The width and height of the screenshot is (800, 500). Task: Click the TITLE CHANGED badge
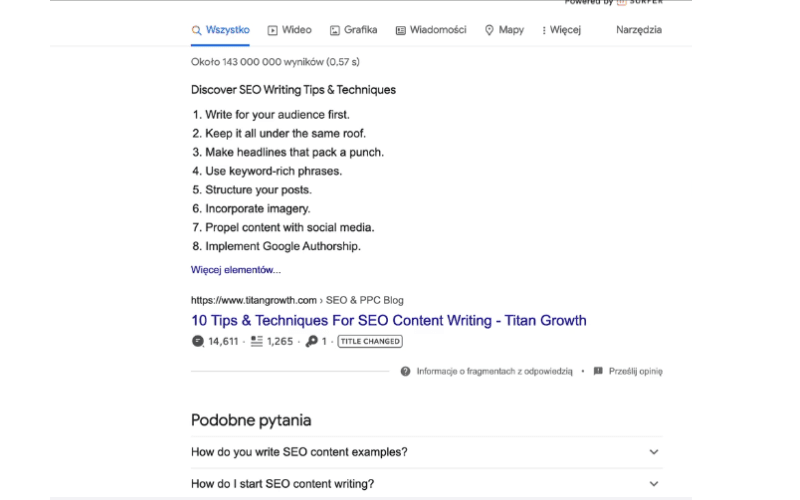pos(370,341)
